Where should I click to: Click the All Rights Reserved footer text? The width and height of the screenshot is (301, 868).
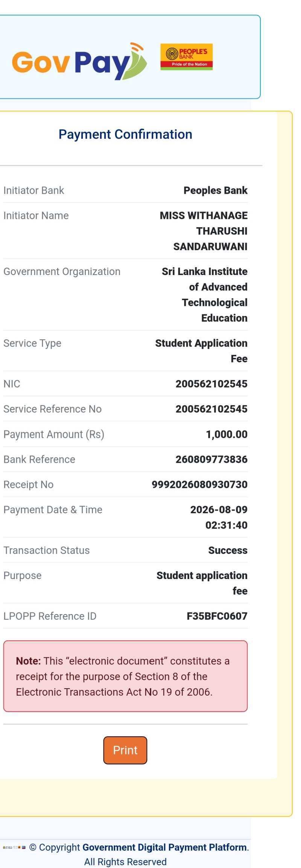point(125,862)
